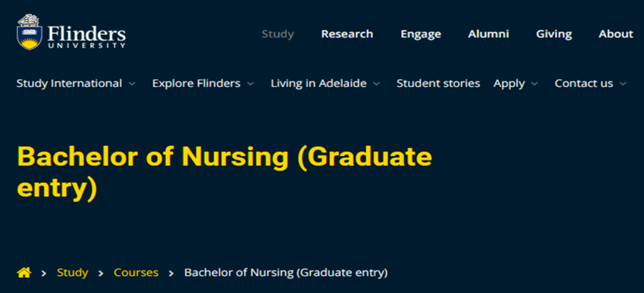Open the Study top navigation item
Viewport: 644px width, 293px height.
pos(278,34)
